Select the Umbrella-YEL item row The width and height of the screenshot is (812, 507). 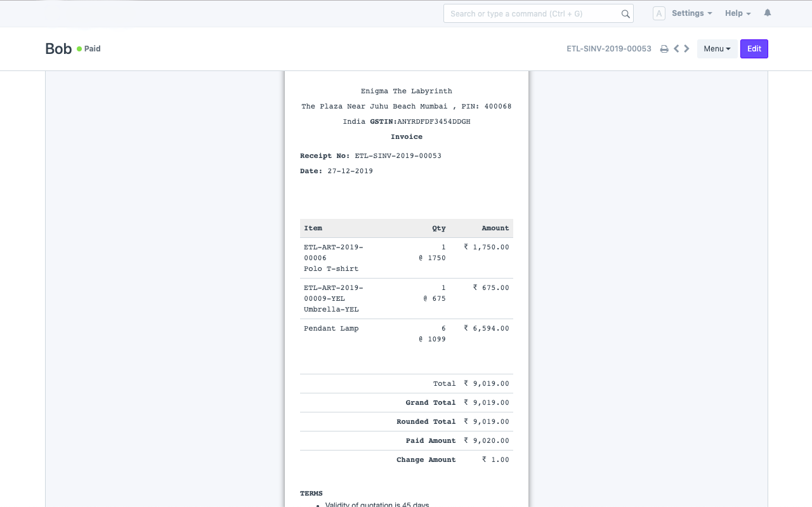[x=406, y=298]
